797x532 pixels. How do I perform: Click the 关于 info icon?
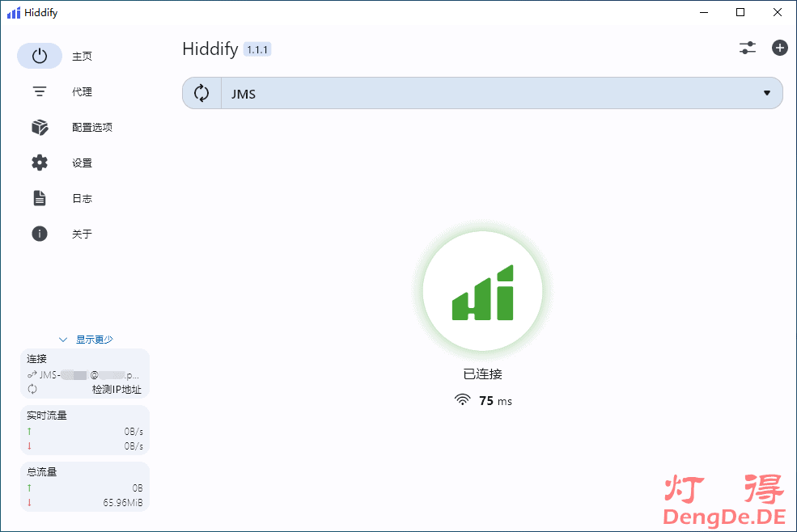click(39, 234)
